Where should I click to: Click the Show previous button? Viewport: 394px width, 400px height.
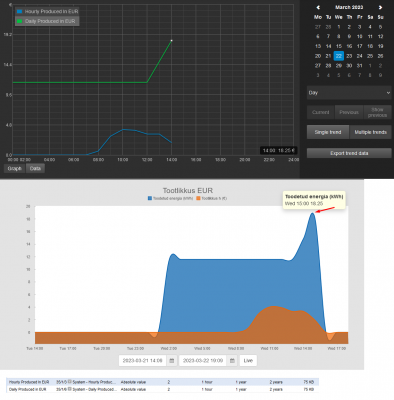point(377,112)
